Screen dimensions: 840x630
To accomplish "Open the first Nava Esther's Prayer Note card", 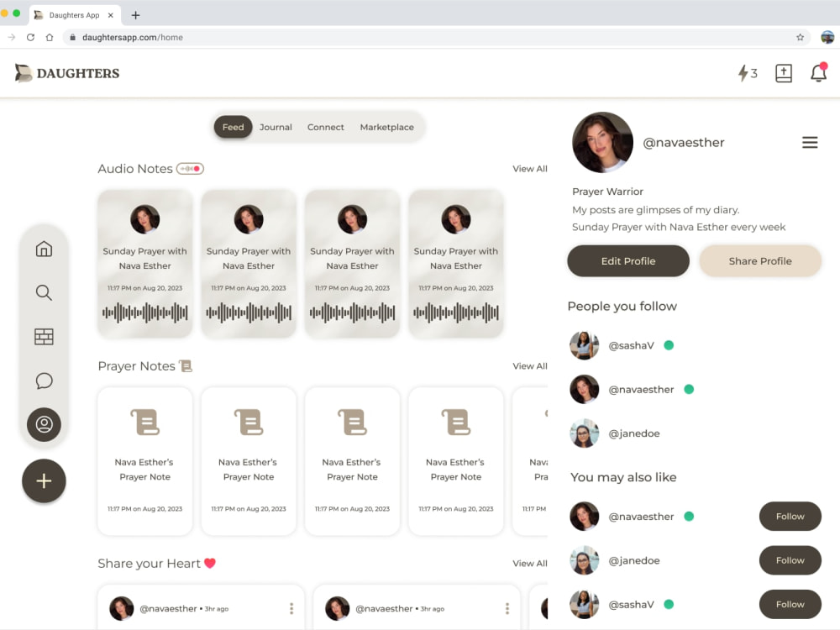I will tap(144, 461).
